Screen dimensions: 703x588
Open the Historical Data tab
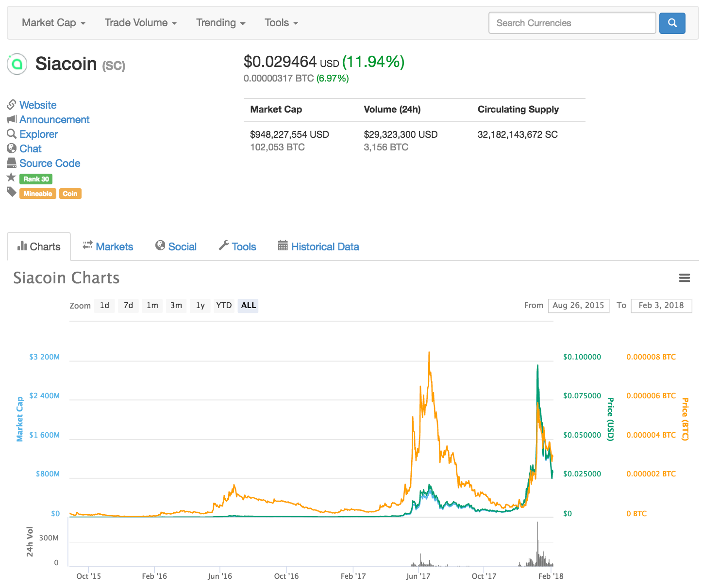[x=318, y=246]
